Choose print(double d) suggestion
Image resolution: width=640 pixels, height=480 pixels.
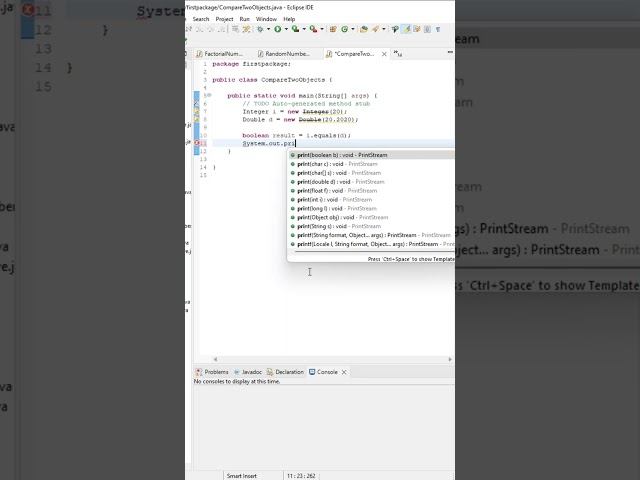pos(371,182)
